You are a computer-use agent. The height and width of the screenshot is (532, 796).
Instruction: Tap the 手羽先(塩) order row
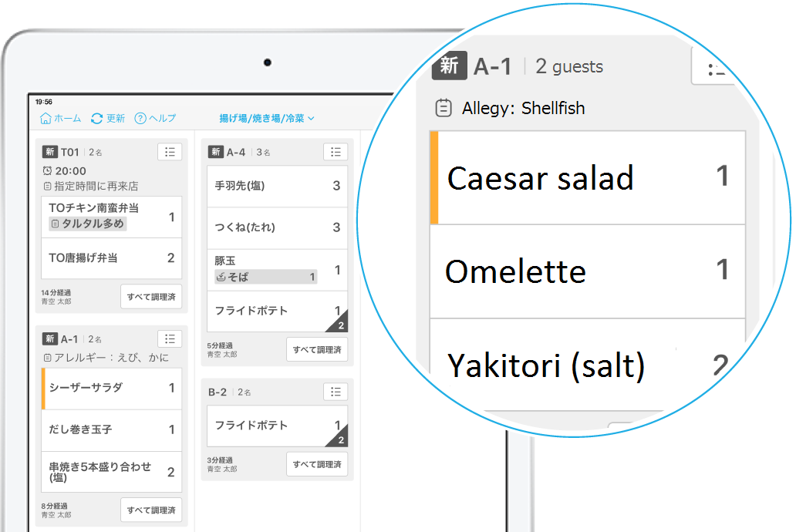[x=277, y=186]
